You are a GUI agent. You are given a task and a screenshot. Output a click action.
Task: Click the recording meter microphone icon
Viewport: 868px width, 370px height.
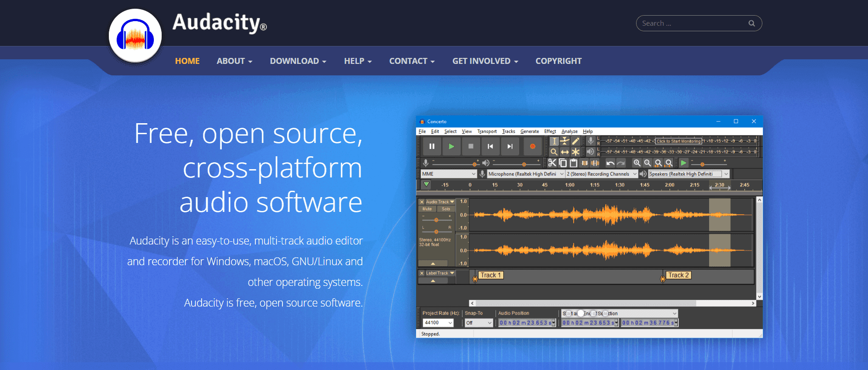591,141
